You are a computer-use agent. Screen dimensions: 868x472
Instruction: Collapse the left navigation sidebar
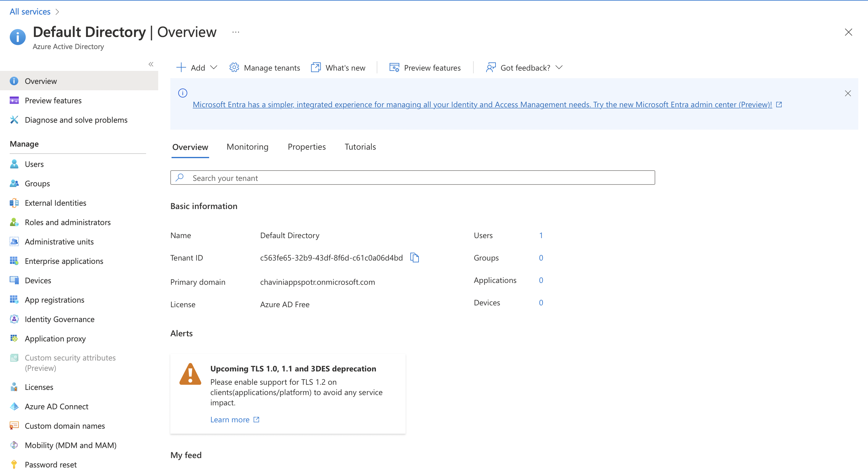coord(151,64)
